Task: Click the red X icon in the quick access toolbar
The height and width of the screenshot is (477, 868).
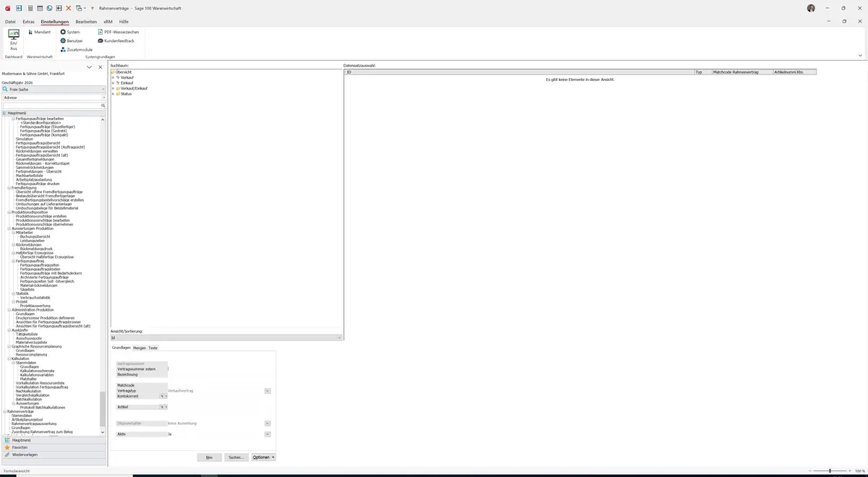Action: click(x=69, y=8)
